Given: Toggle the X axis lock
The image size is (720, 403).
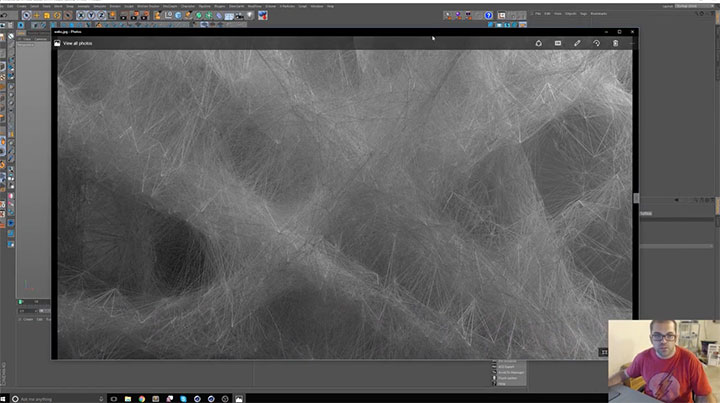Looking at the screenshot, I should tap(81, 16).
